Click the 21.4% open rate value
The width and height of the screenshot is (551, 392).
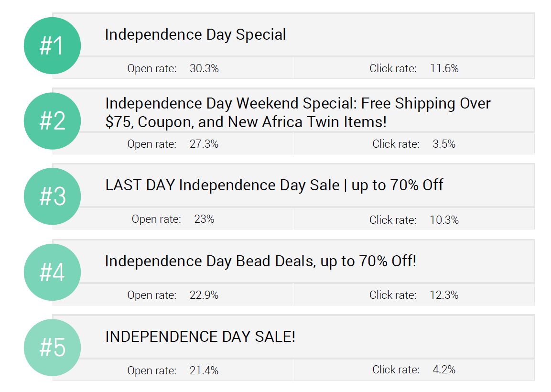[x=204, y=370]
